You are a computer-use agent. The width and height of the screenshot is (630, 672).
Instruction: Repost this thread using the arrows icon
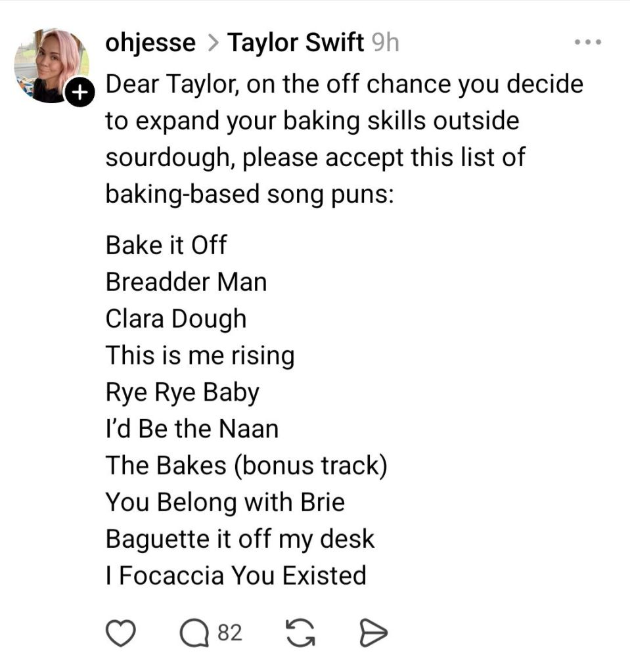(300, 633)
